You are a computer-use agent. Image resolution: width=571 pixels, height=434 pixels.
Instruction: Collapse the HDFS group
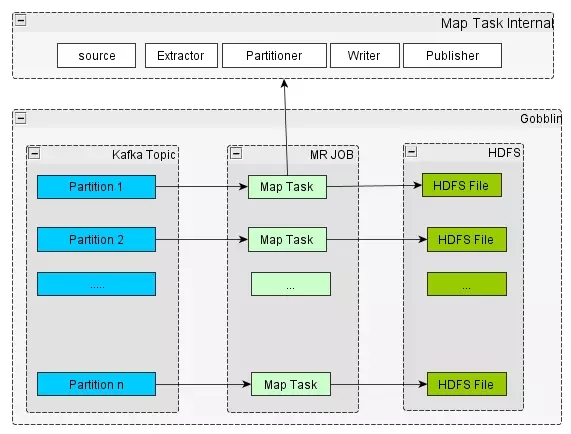point(411,151)
